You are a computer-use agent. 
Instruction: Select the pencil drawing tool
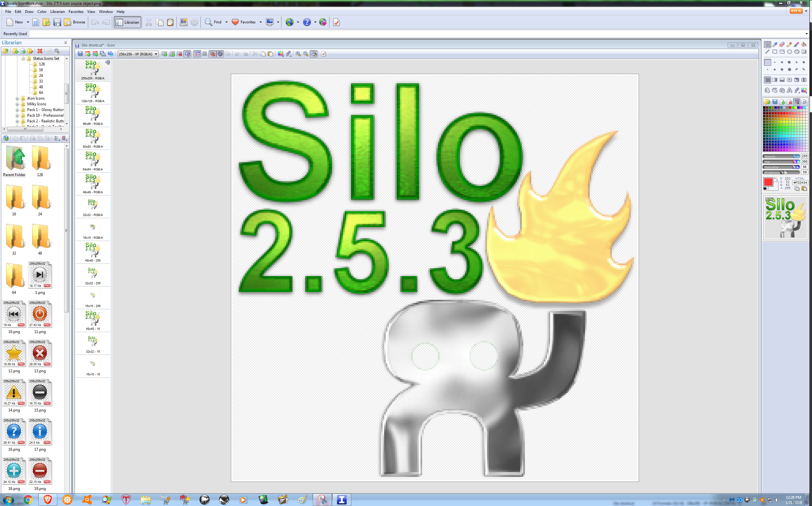pyautogui.click(x=789, y=45)
